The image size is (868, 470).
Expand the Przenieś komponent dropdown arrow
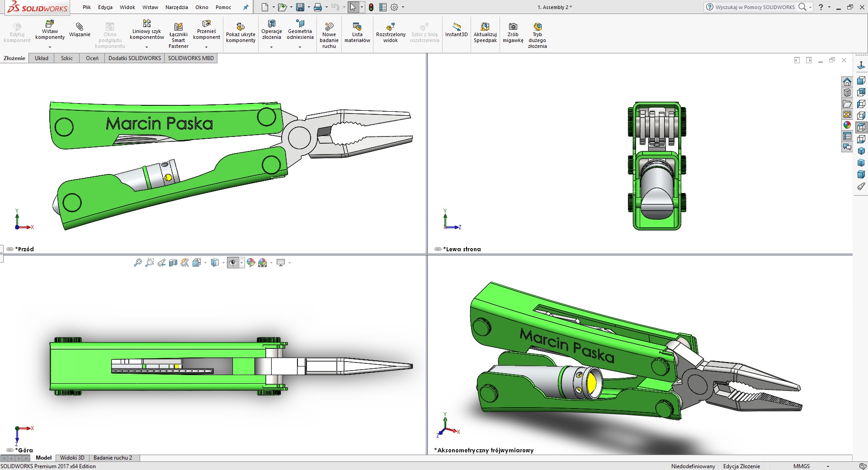point(206,47)
